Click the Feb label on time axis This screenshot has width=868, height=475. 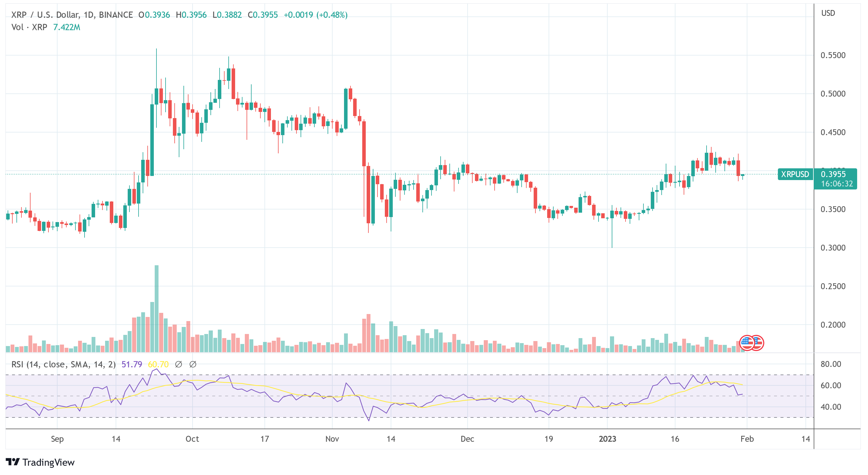pyautogui.click(x=747, y=439)
